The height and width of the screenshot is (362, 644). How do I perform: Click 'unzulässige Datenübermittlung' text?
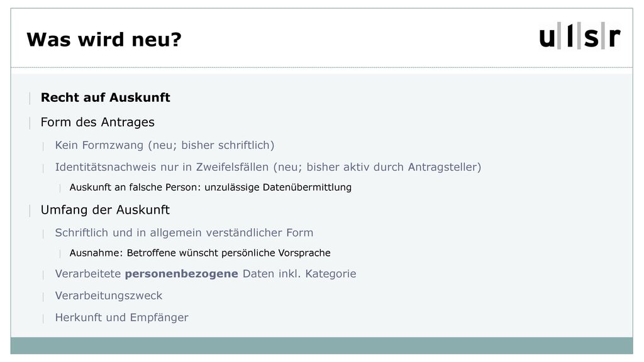(278, 187)
